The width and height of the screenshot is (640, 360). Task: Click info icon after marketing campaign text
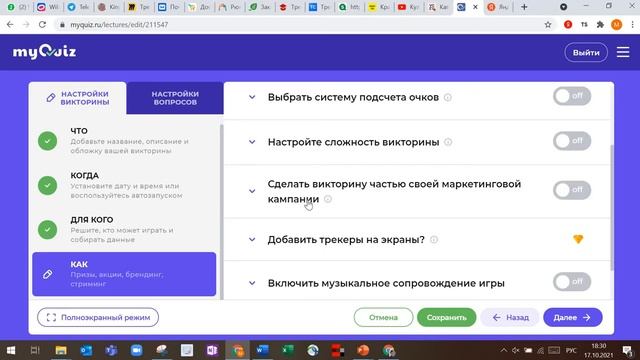click(328, 199)
